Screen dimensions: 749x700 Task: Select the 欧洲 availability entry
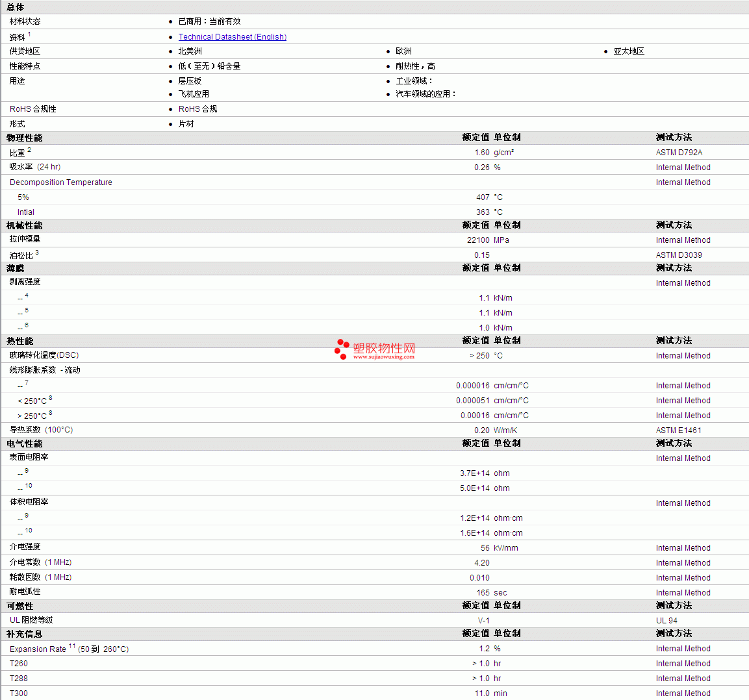pyautogui.click(x=403, y=51)
